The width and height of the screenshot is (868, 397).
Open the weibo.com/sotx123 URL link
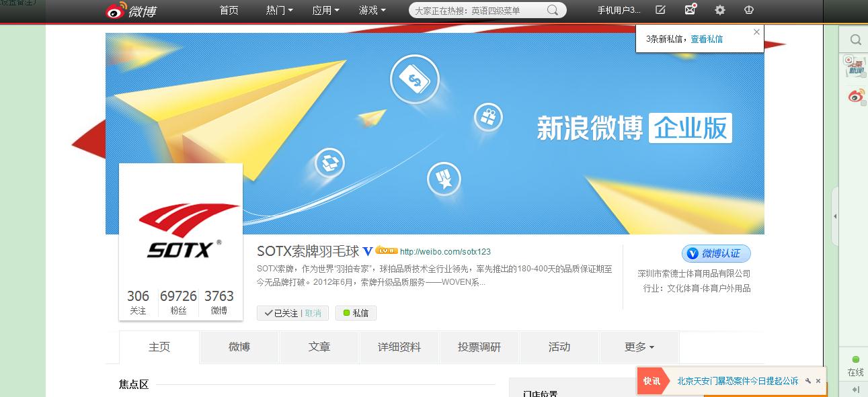click(445, 252)
